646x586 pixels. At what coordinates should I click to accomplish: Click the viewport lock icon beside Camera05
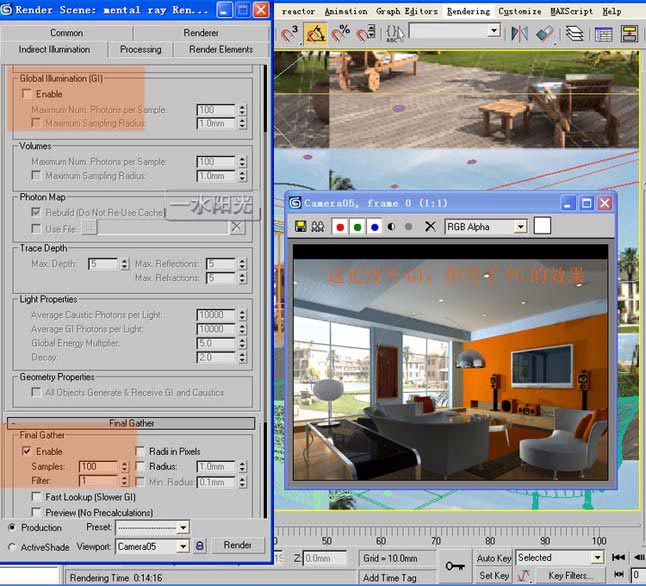(200, 546)
